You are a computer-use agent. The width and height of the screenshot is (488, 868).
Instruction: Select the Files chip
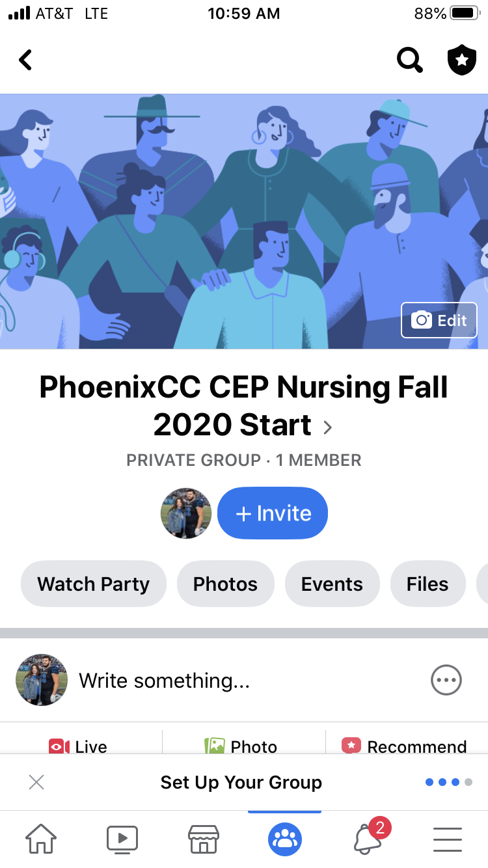[x=427, y=584]
